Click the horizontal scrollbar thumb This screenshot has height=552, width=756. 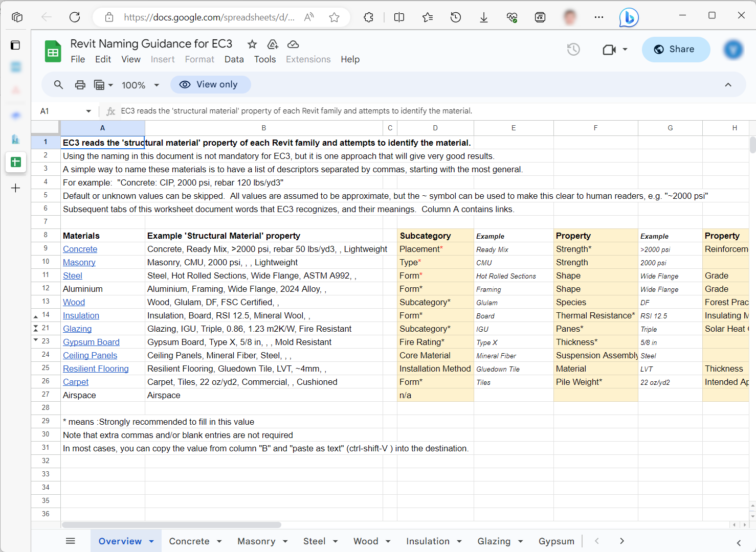click(171, 525)
